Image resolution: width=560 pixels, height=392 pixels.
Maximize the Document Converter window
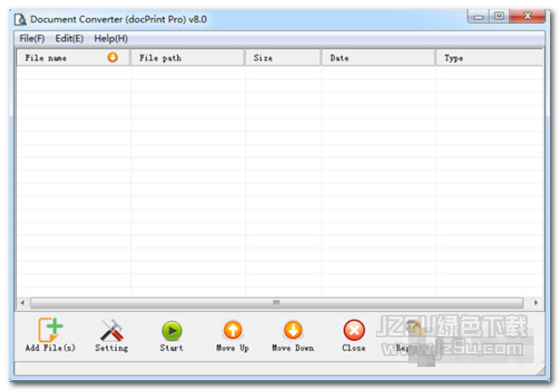(499, 16)
